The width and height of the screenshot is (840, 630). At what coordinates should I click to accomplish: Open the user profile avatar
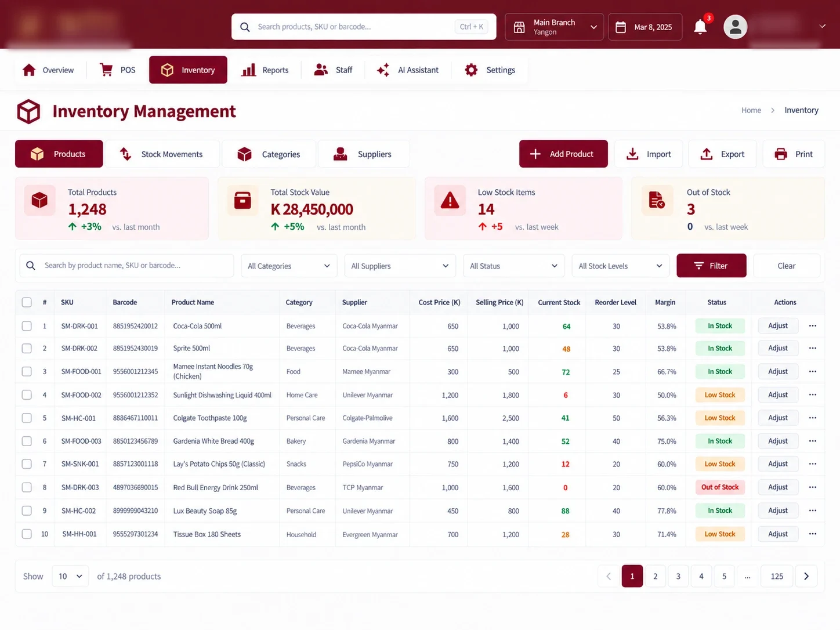[735, 27]
